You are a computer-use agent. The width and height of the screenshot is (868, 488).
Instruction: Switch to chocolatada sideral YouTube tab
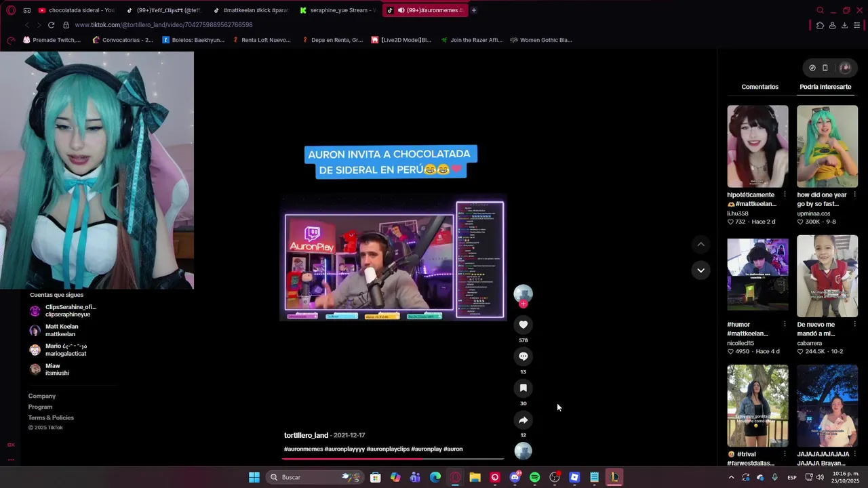click(77, 10)
